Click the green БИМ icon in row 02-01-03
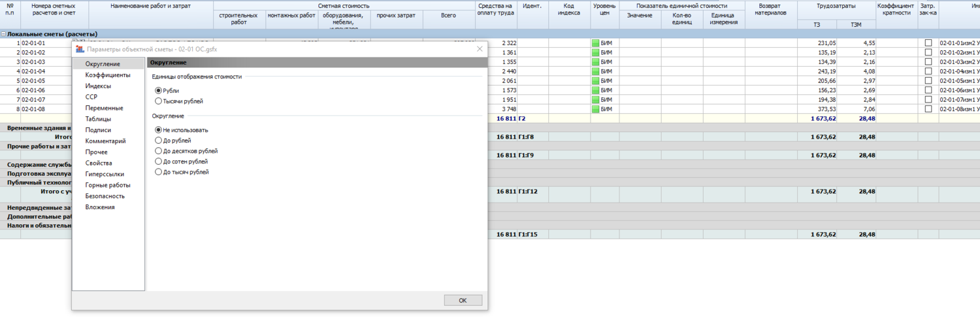This screenshot has height=334, width=980. click(x=595, y=61)
